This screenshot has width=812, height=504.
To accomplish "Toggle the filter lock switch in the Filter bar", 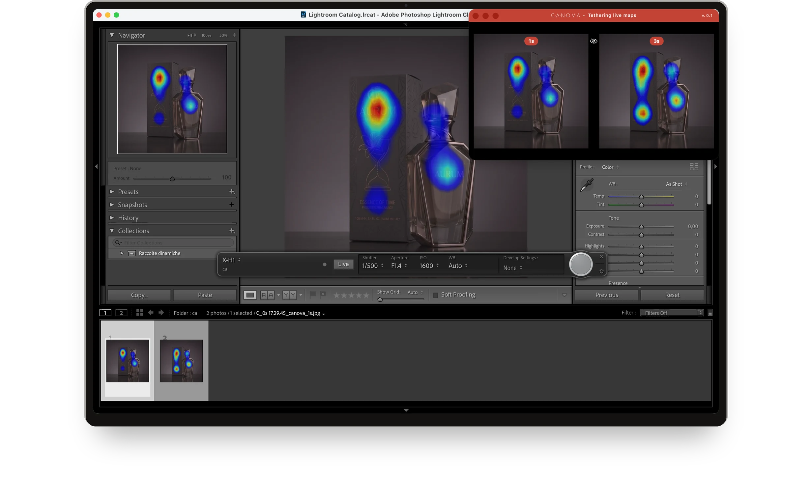I will tap(710, 313).
